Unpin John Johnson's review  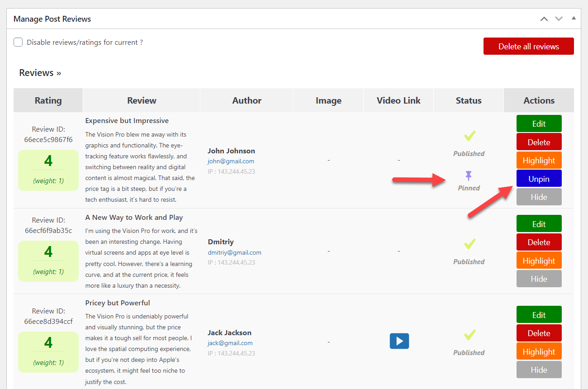coord(539,179)
